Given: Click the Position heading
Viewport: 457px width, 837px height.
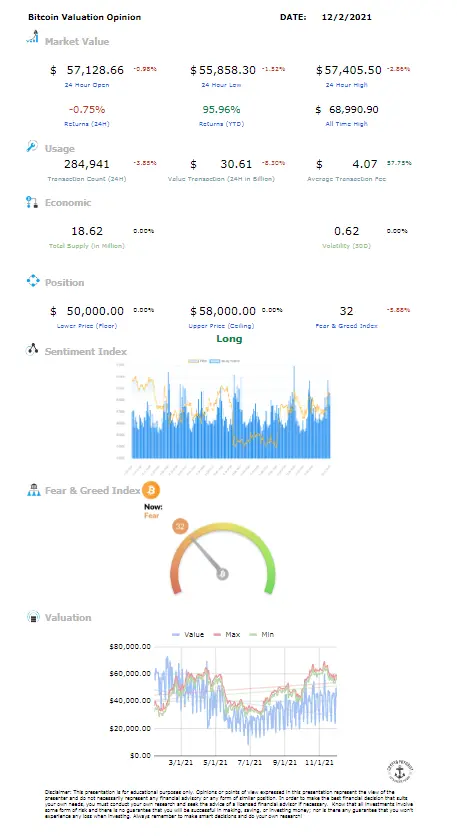Looking at the screenshot, I should tap(65, 283).
